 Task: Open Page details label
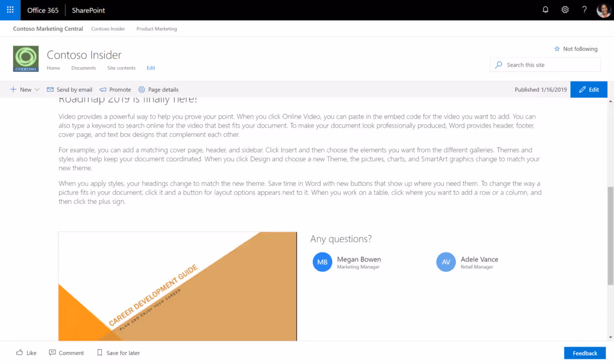click(163, 89)
